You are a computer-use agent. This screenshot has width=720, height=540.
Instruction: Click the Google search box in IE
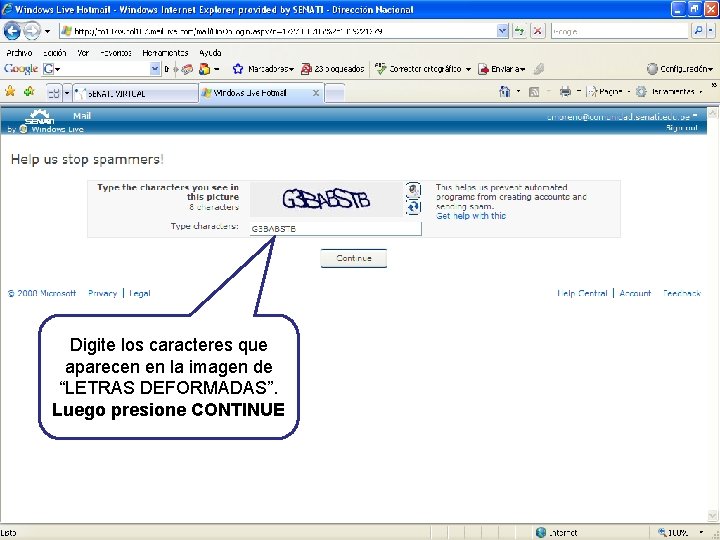pyautogui.click(x=620, y=31)
